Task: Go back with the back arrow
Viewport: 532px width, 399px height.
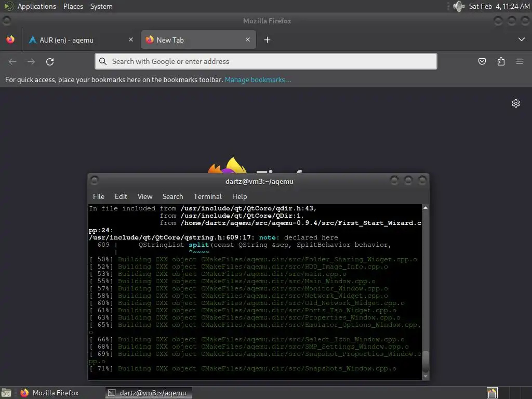Action: pyautogui.click(x=12, y=61)
